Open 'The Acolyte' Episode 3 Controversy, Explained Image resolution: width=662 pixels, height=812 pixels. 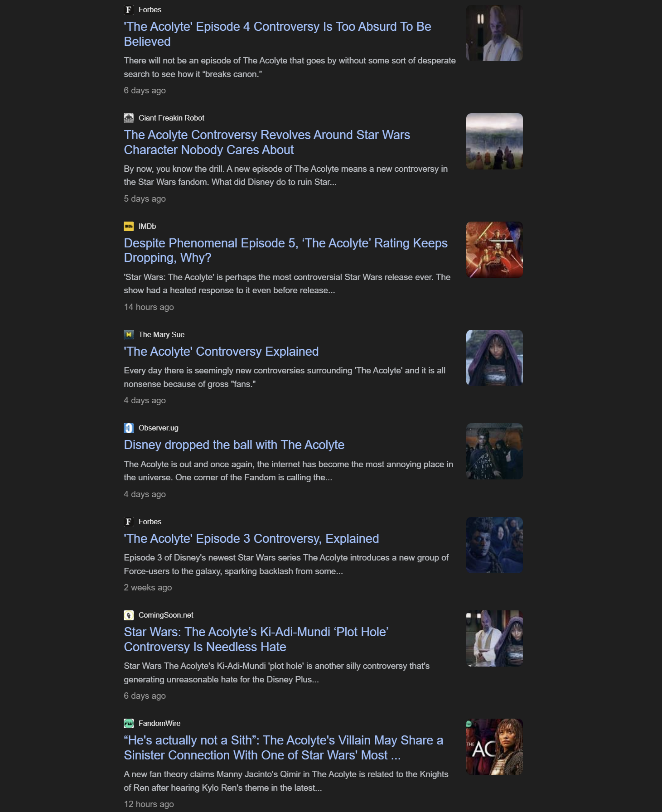(x=251, y=539)
